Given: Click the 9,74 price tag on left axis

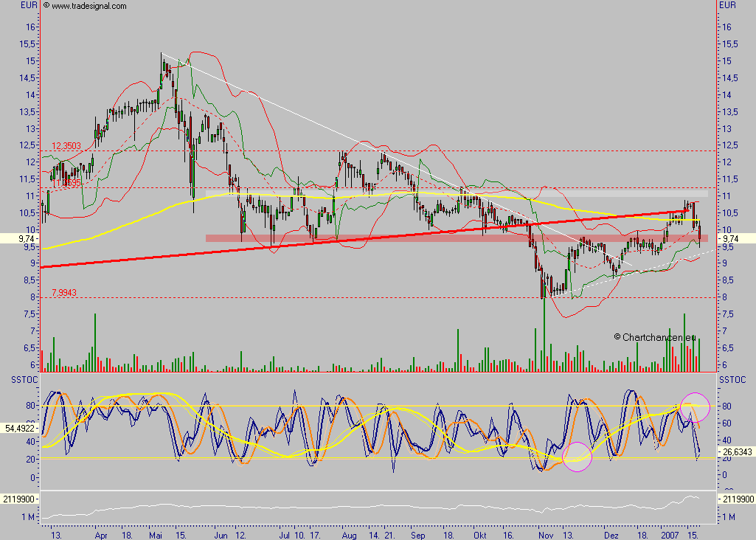Looking at the screenshot, I should pyautogui.click(x=21, y=238).
